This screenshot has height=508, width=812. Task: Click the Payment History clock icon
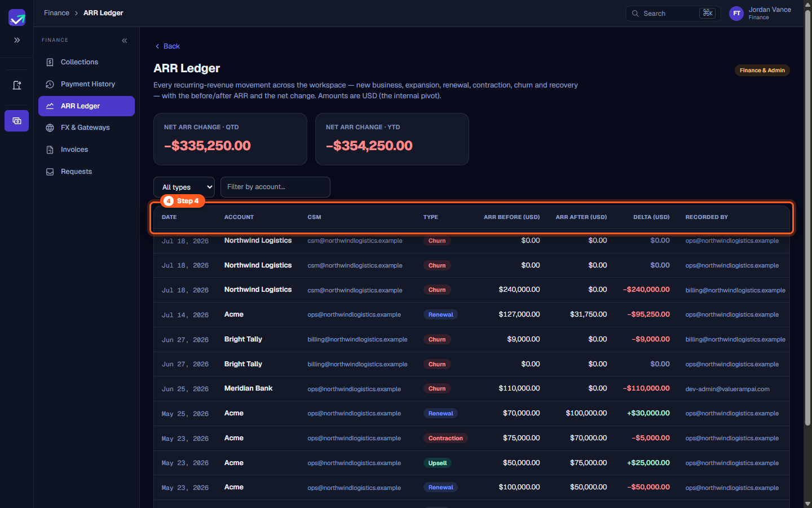coord(50,84)
